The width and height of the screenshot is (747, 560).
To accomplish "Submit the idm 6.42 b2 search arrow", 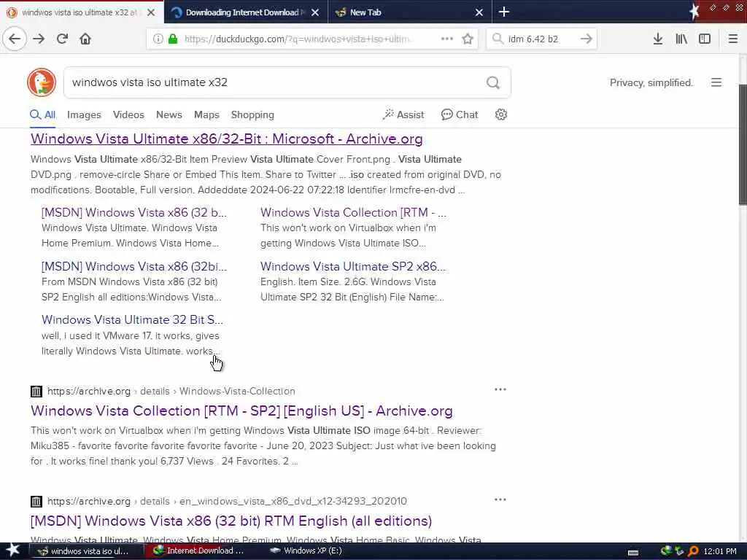I will pos(587,39).
